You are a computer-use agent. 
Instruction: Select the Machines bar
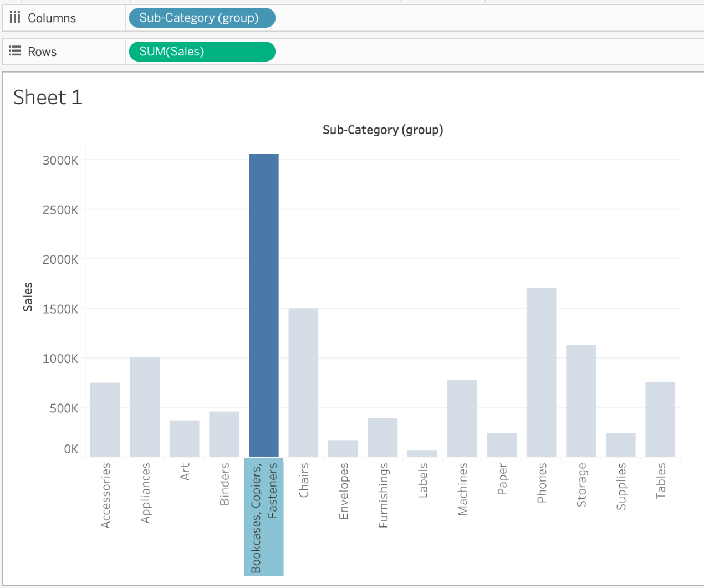pyautogui.click(x=462, y=418)
